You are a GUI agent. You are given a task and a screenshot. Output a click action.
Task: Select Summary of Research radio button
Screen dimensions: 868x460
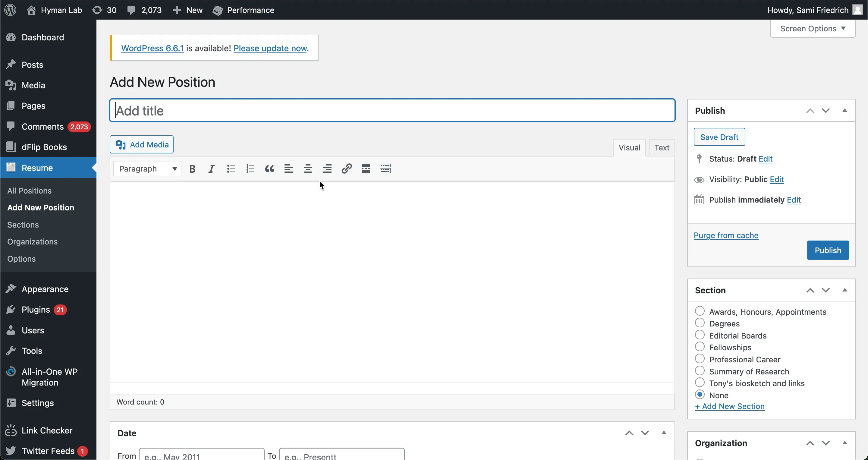(700, 371)
